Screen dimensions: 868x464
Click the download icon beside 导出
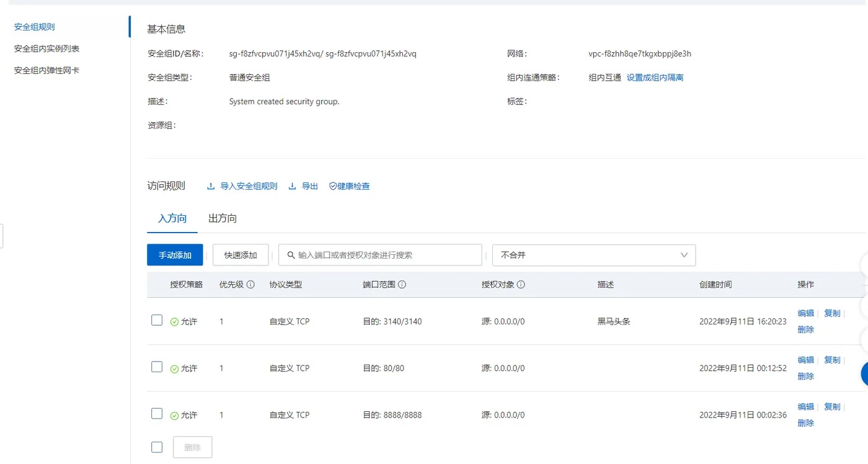point(293,186)
